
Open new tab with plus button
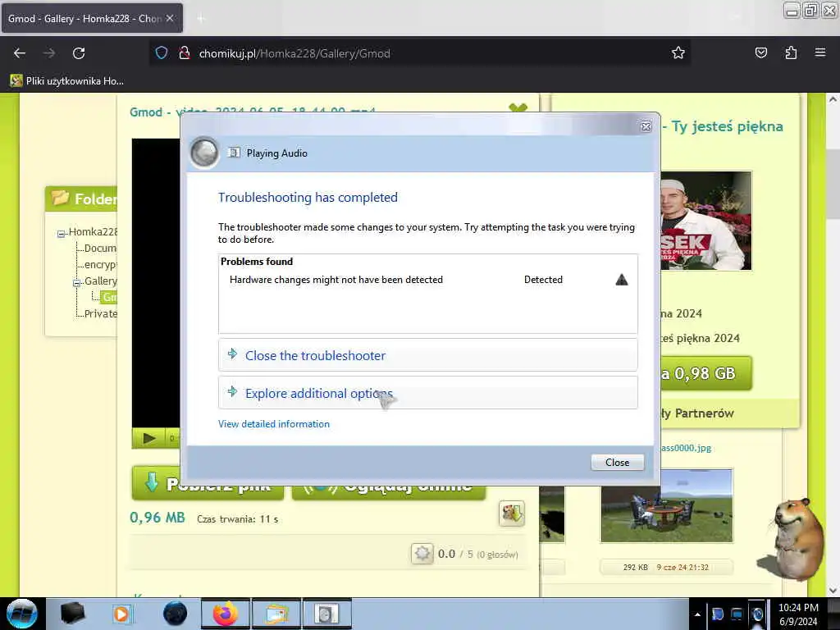(x=201, y=19)
